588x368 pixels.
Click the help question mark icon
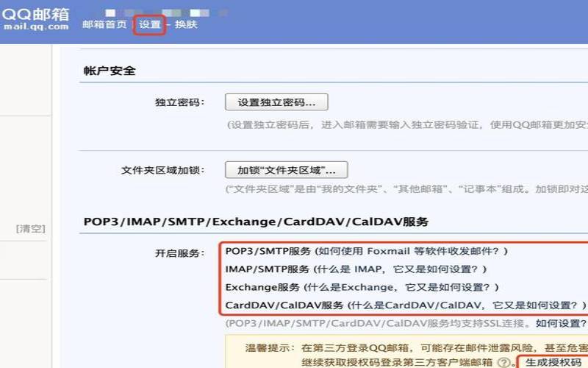(503, 363)
